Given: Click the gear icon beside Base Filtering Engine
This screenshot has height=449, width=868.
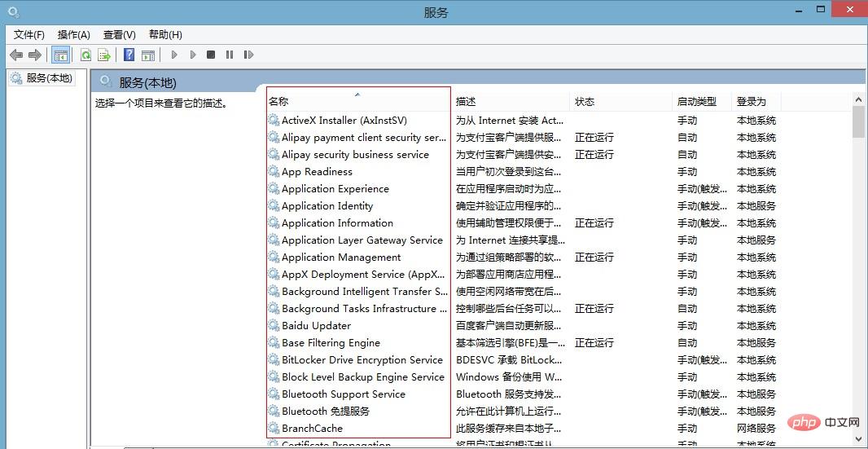Looking at the screenshot, I should [x=274, y=342].
